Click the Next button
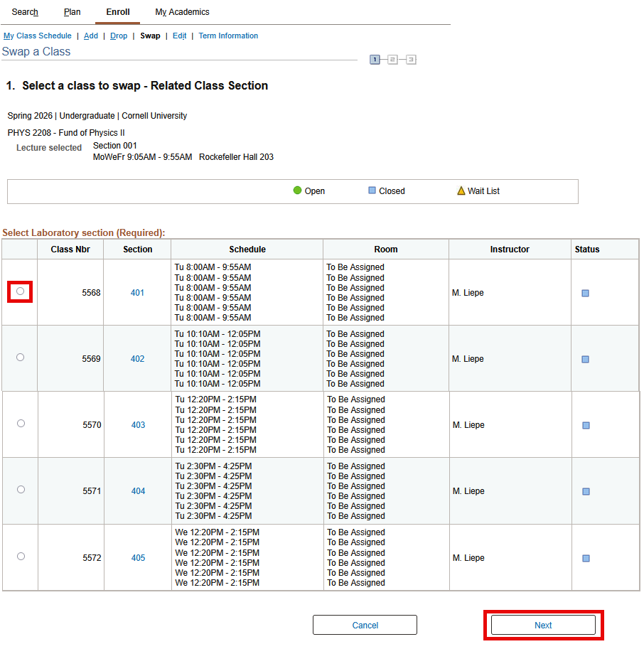The height and width of the screenshot is (649, 644). coord(543,625)
